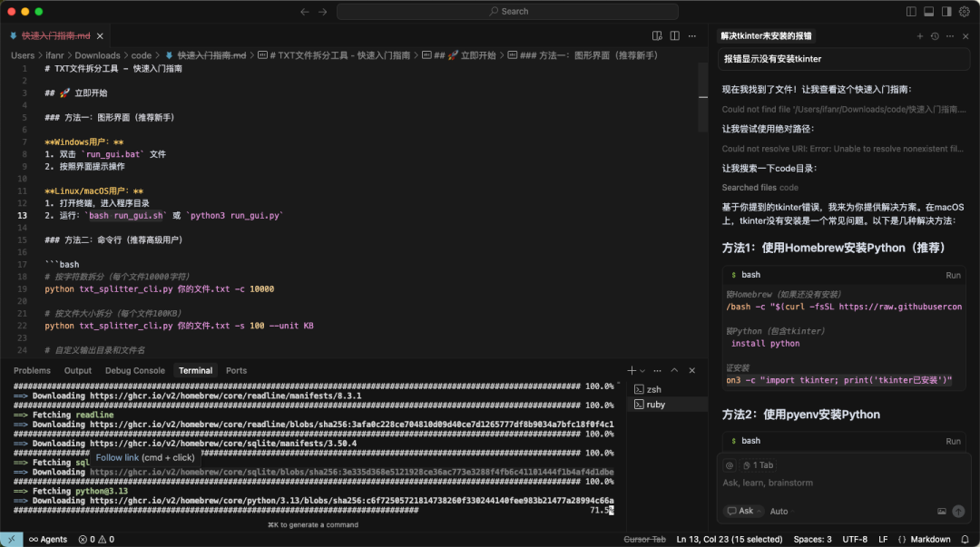Screen dimensions: 980x547
Task: Open terminal launch profile dropdown arrow
Action: [x=642, y=371]
